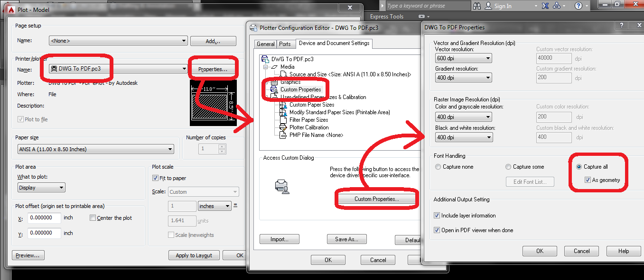Click the Properties... button
The width and height of the screenshot is (644, 280).
click(x=213, y=69)
